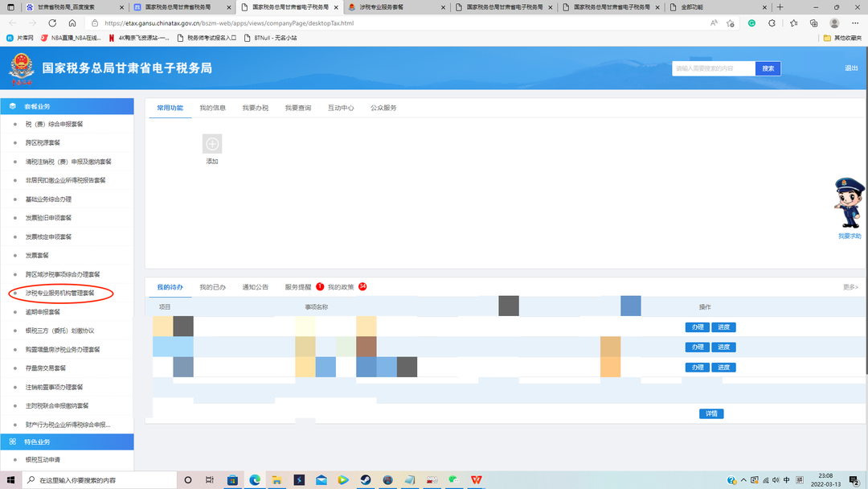The image size is (868, 489).
Task: Open 发票套餐 in the sidebar
Action: 37,255
